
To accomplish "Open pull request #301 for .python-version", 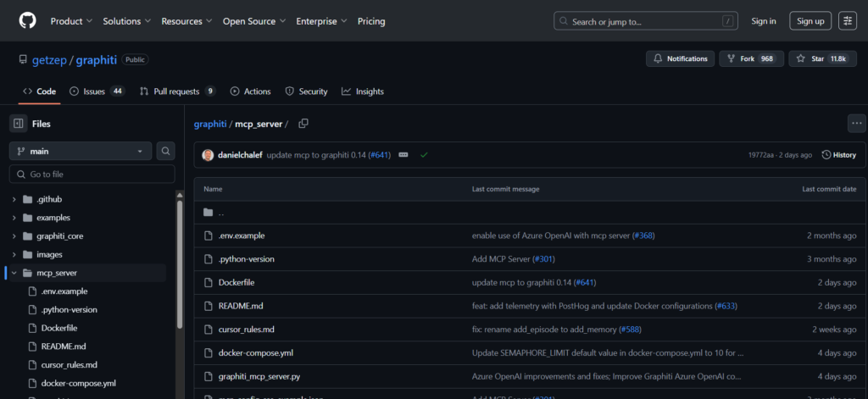I will click(x=543, y=259).
